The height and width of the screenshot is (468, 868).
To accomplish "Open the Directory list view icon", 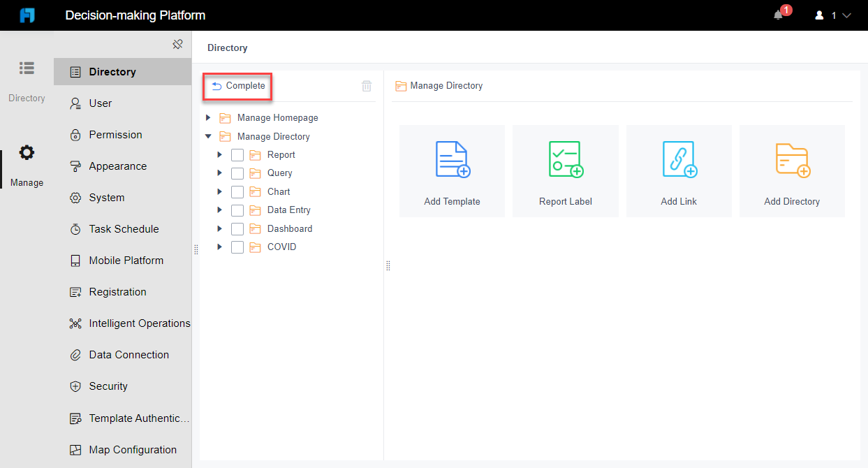I will [x=27, y=68].
